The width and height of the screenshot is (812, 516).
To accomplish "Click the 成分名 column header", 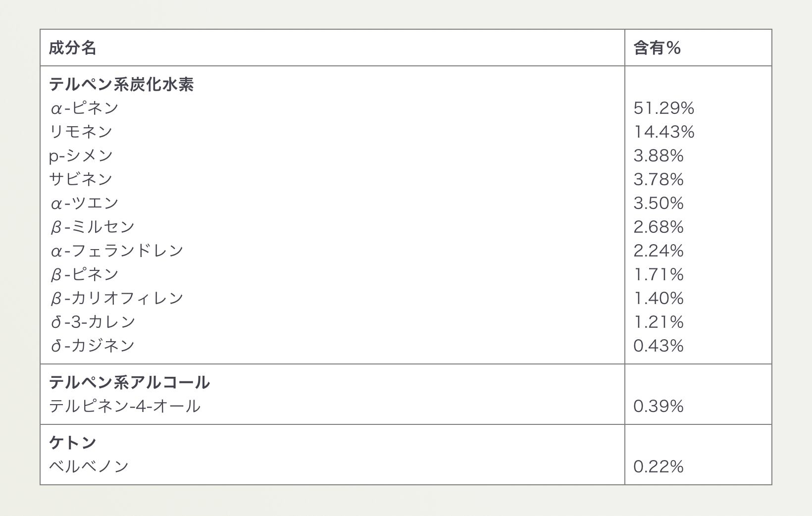I will click(x=72, y=48).
